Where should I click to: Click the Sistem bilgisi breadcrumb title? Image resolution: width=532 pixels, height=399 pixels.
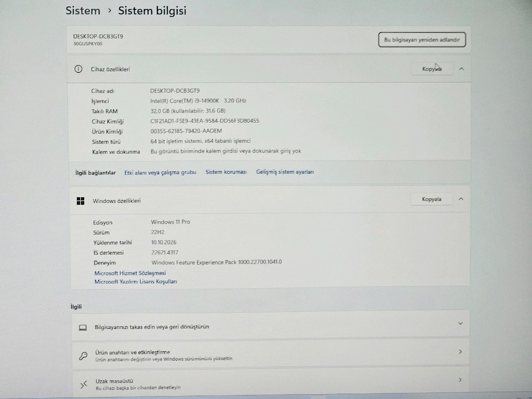click(x=152, y=10)
